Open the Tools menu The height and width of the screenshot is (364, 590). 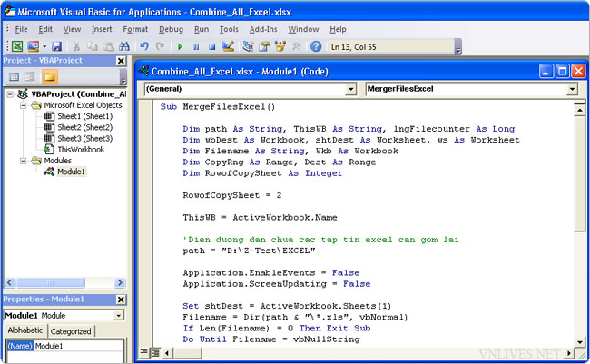[229, 29]
